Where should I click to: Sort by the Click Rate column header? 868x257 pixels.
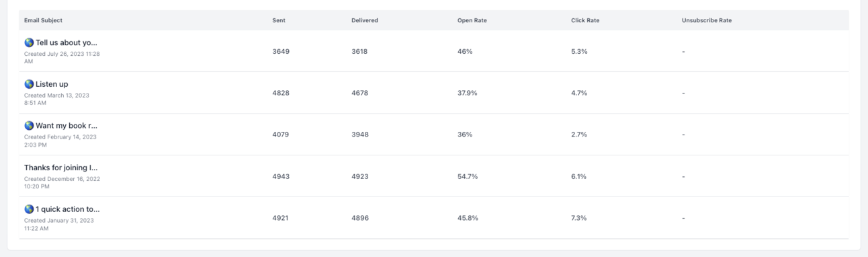point(585,21)
